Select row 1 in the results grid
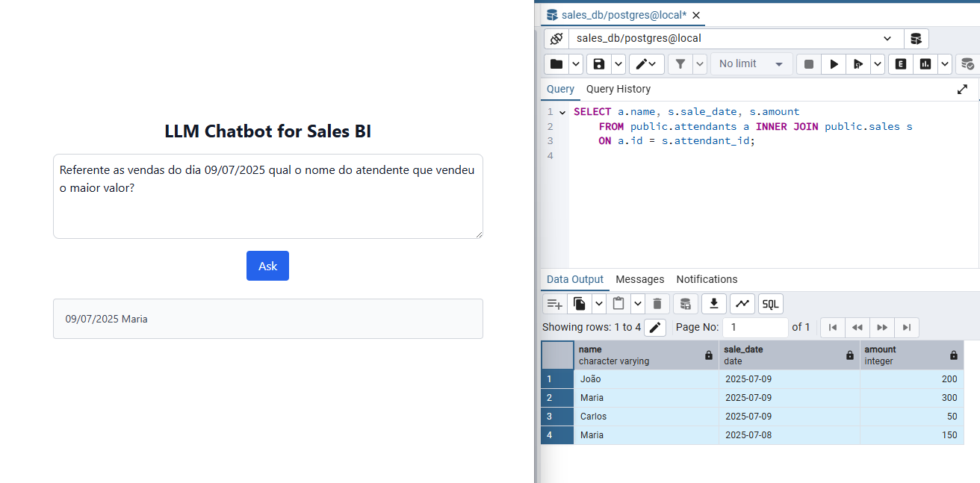 (x=557, y=379)
